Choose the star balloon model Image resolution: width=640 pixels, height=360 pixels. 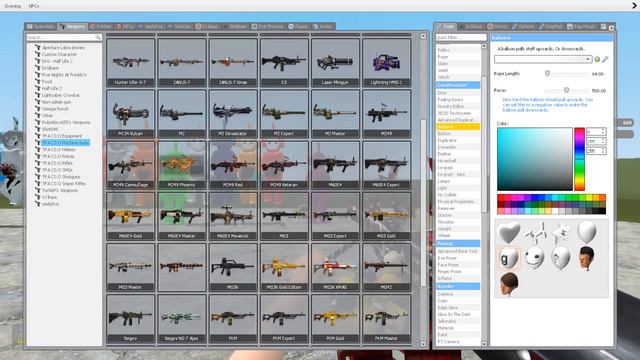tap(560, 232)
